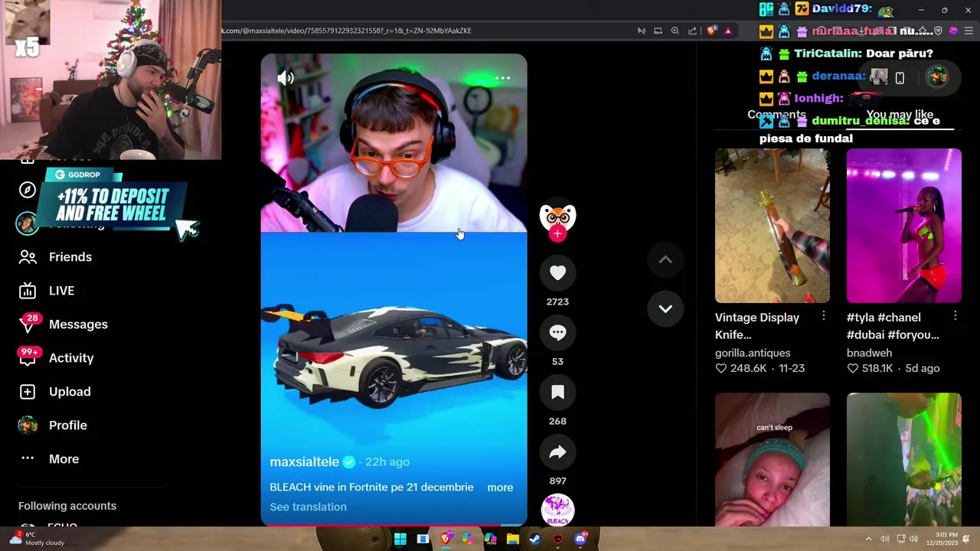Screen dimensions: 980x551
Task: Click See translation under the caption
Action: point(308,507)
